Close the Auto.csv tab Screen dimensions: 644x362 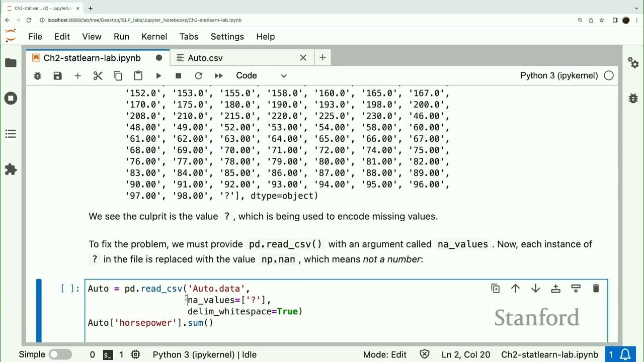point(303,58)
